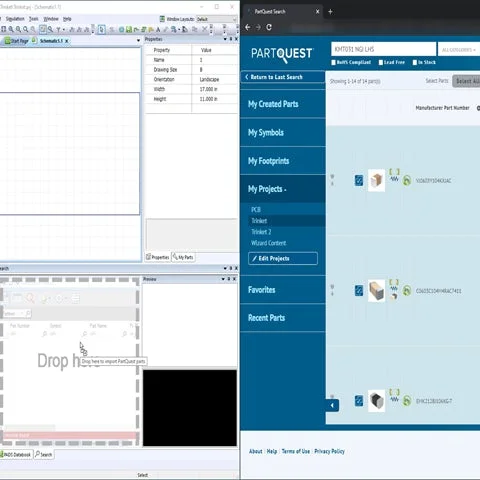This screenshot has height=480, width=480.
Task: Activate the highlighted select pointer tool
Action: click(x=102, y=30)
